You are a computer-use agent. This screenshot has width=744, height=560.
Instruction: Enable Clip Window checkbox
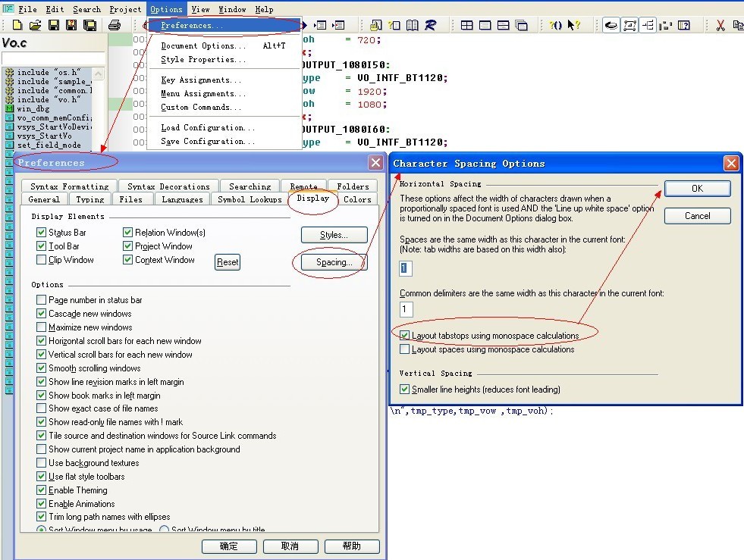(x=41, y=260)
